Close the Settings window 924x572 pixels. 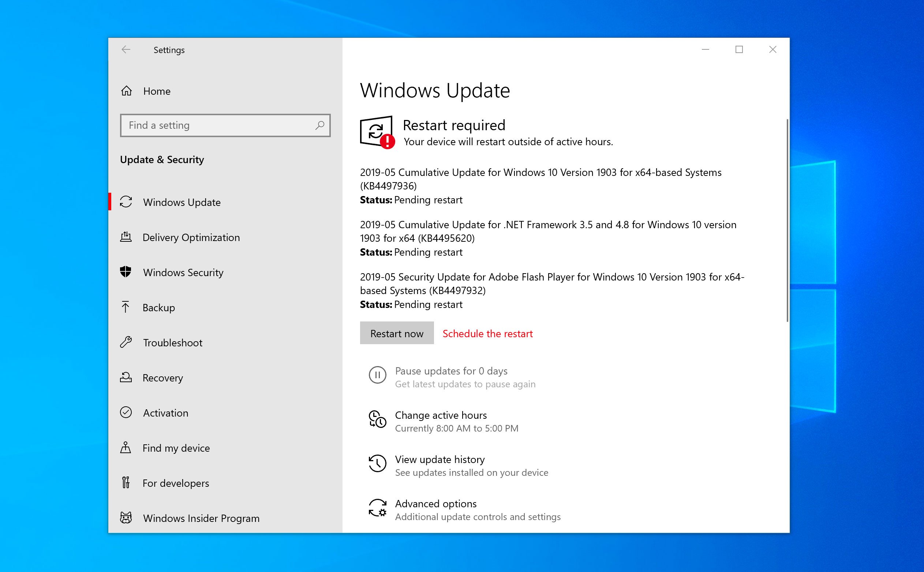(773, 50)
